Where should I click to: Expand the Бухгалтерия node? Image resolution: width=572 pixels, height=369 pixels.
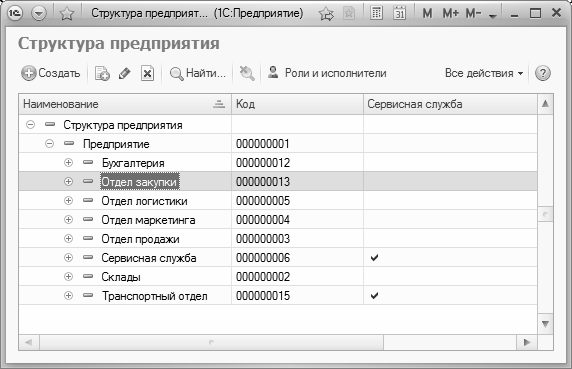tap(68, 163)
